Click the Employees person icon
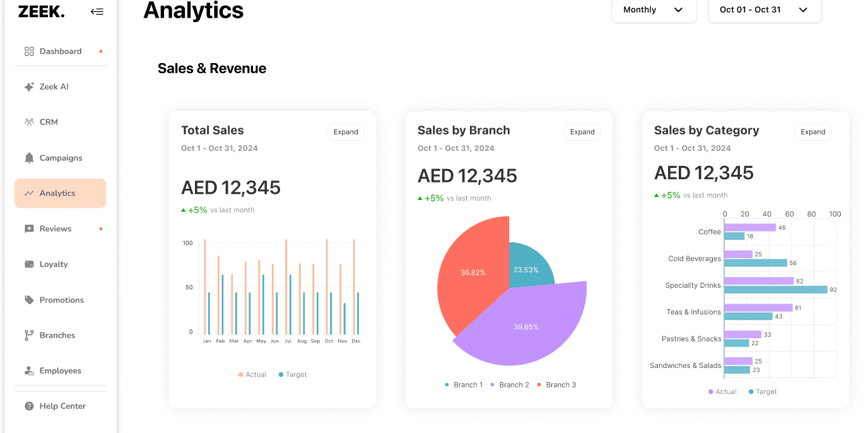This screenshot has width=868, height=433. 29,371
